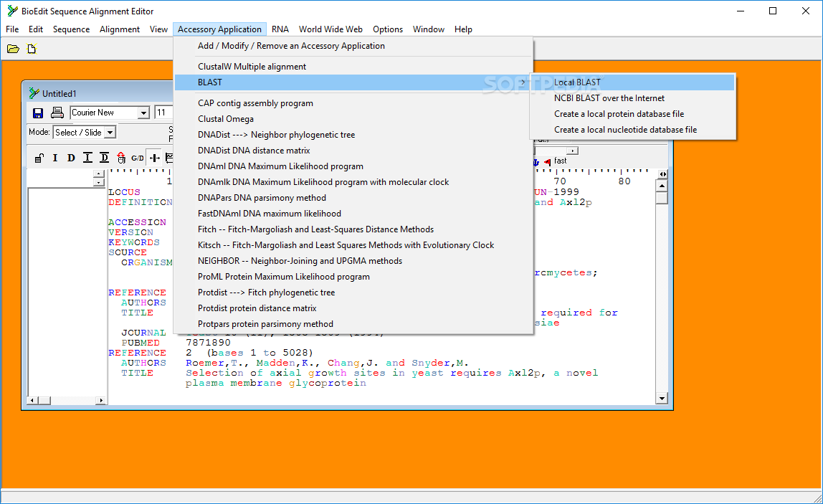Select Protdist Fitch phylogenetic tree

point(353,293)
